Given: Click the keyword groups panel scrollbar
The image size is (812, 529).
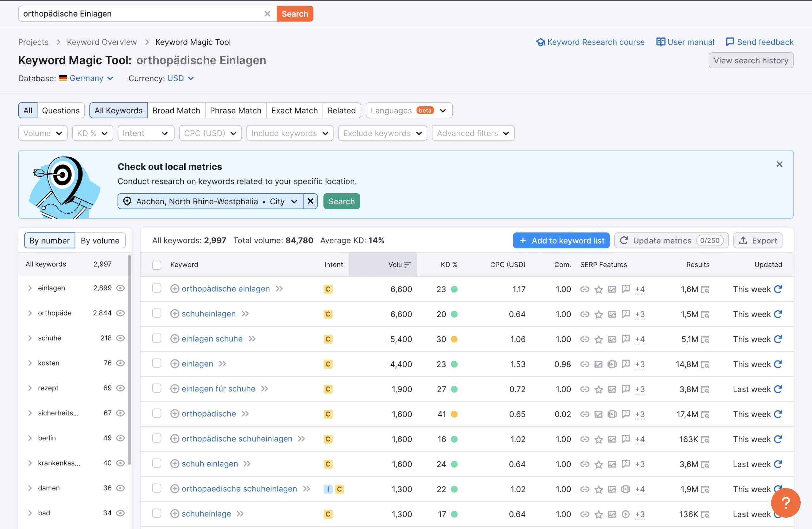Looking at the screenshot, I should click(x=129, y=360).
